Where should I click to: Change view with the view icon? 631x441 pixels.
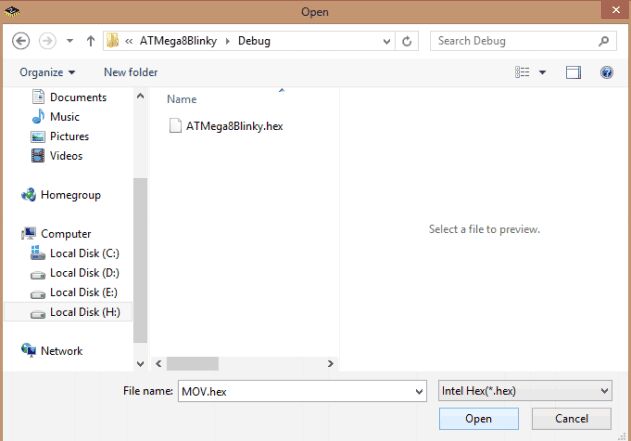(522, 72)
